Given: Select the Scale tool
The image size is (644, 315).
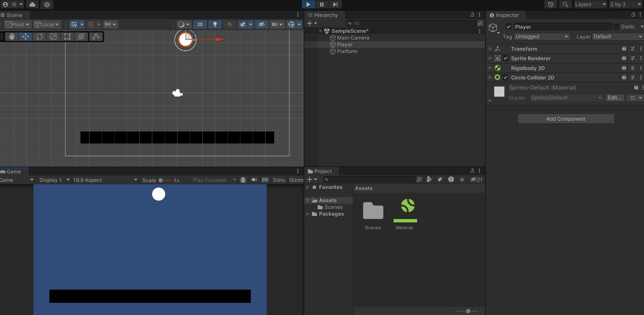Looking at the screenshot, I should [x=53, y=37].
